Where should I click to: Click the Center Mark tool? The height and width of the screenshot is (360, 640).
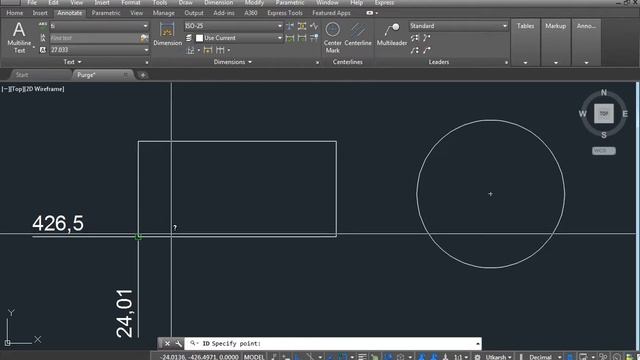click(333, 38)
